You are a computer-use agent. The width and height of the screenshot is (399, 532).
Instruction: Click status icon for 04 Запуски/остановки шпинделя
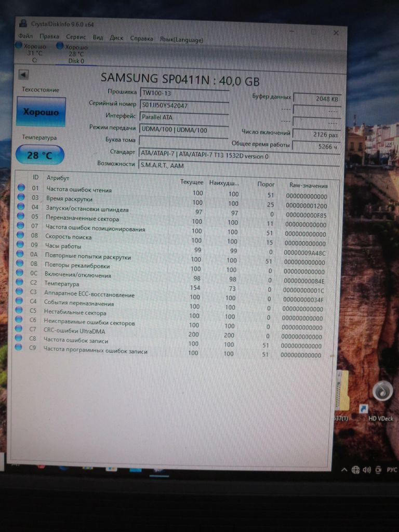[21, 206]
